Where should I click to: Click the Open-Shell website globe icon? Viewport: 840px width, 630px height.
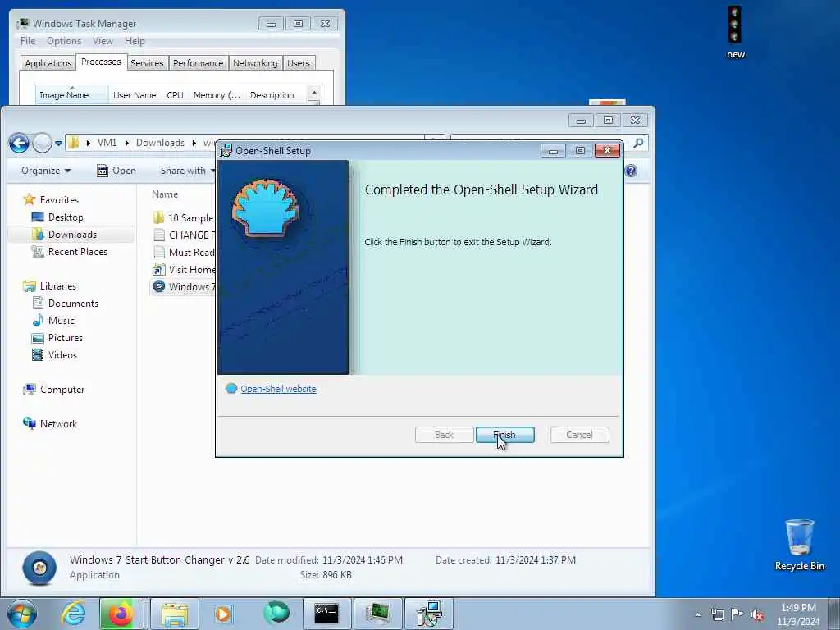pos(231,389)
